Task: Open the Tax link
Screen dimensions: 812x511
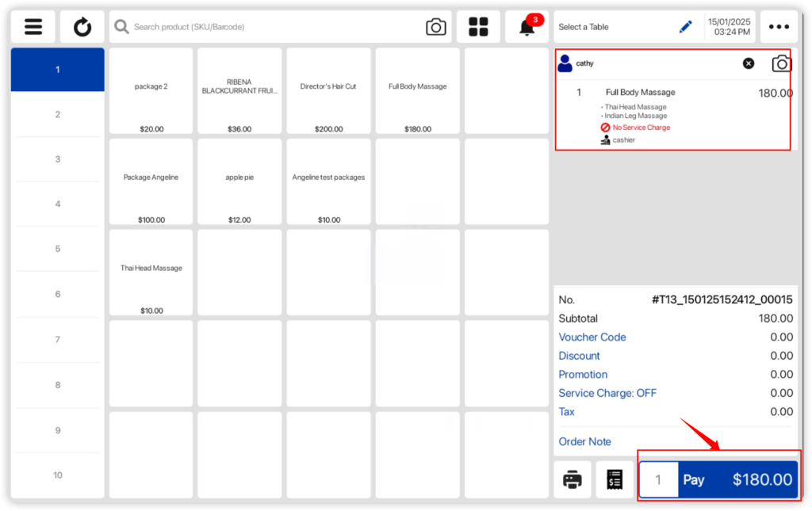Action: (x=566, y=412)
